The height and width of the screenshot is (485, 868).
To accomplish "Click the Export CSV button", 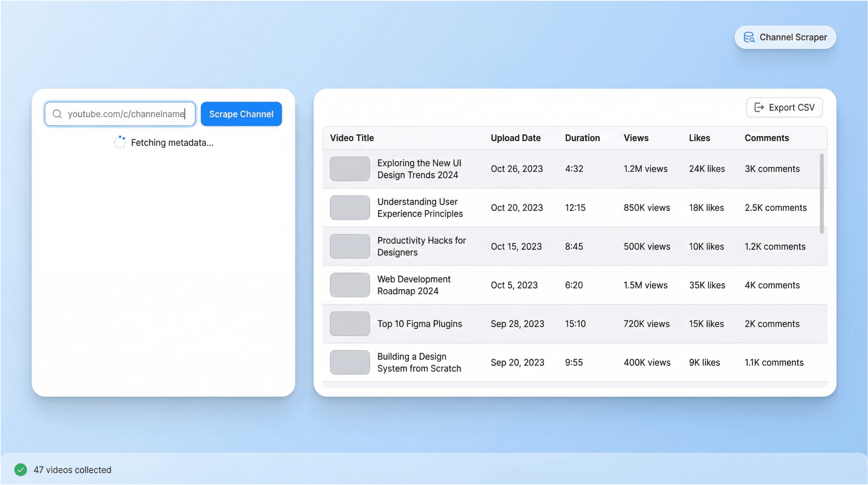I will (784, 107).
